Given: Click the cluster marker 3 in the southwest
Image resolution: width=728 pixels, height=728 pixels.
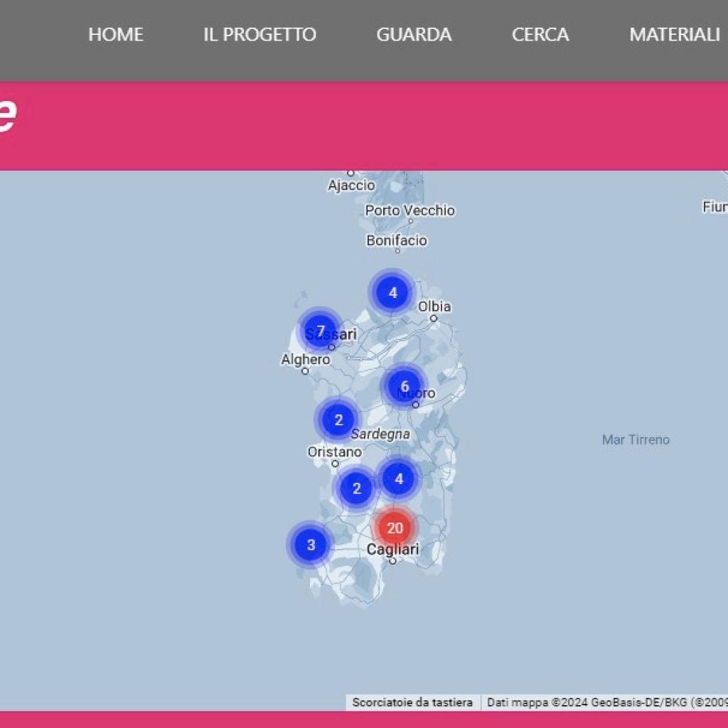Looking at the screenshot, I should click(311, 545).
